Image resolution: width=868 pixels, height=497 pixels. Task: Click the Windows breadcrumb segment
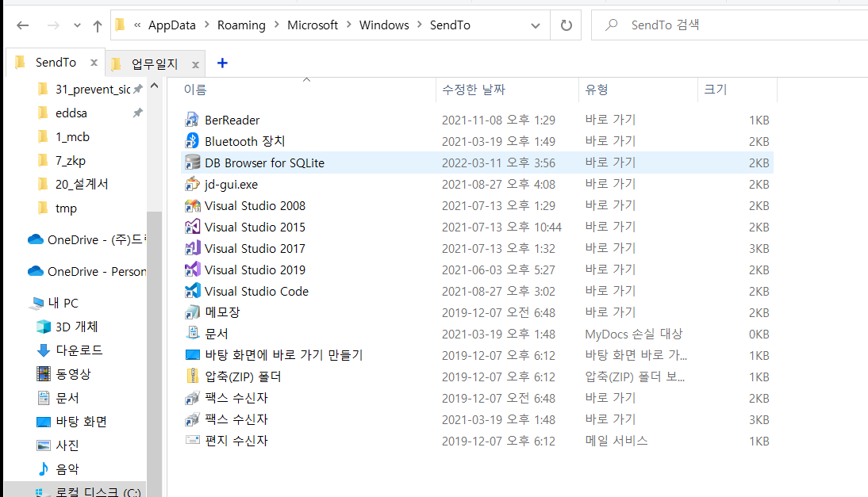click(384, 25)
